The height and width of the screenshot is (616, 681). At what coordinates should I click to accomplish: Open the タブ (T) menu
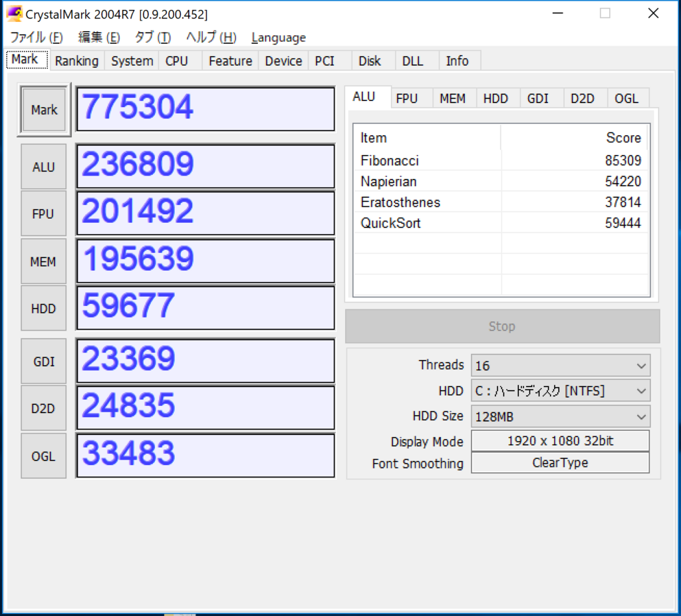[152, 37]
